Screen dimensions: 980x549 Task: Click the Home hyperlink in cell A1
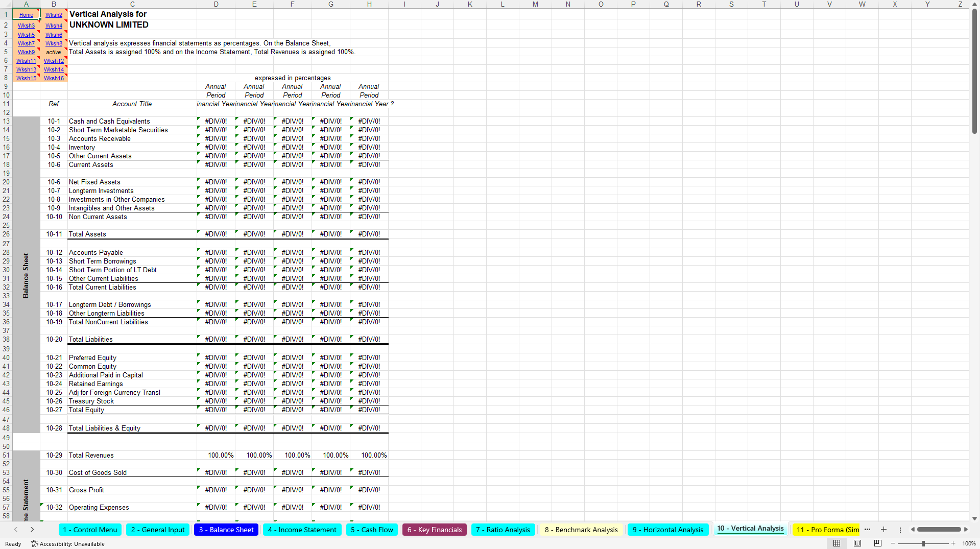click(x=26, y=15)
